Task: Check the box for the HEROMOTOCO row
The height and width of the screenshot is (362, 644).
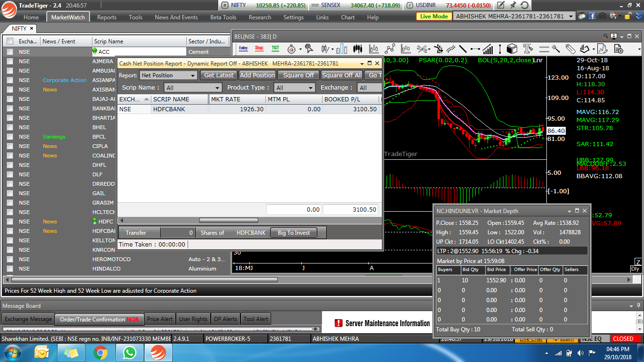Action: coord(10,259)
